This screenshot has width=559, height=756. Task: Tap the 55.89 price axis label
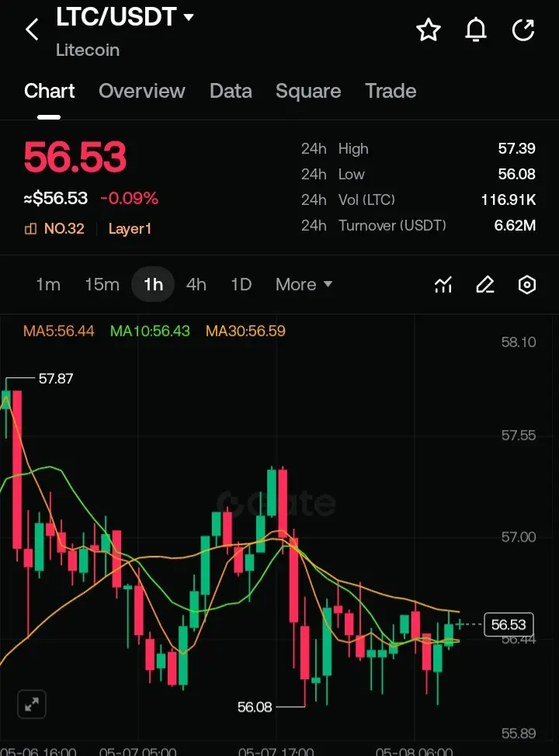coord(519,733)
